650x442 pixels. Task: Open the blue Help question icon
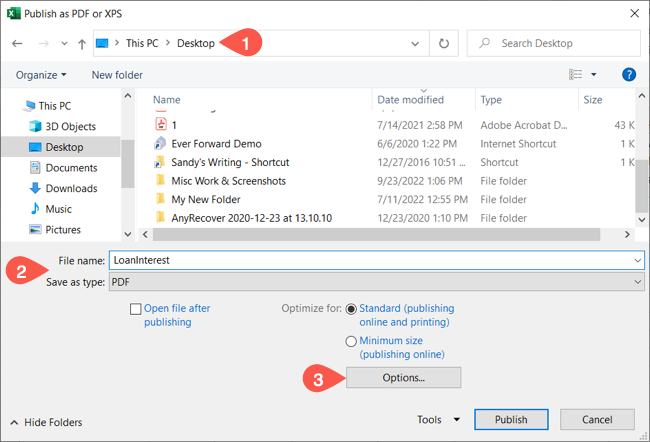point(629,75)
